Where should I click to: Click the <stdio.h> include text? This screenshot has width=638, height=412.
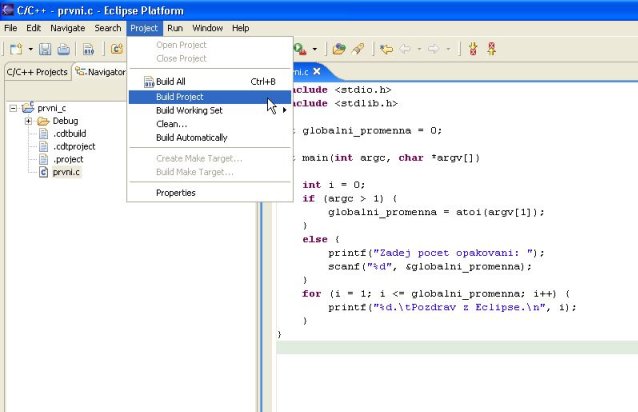(363, 90)
